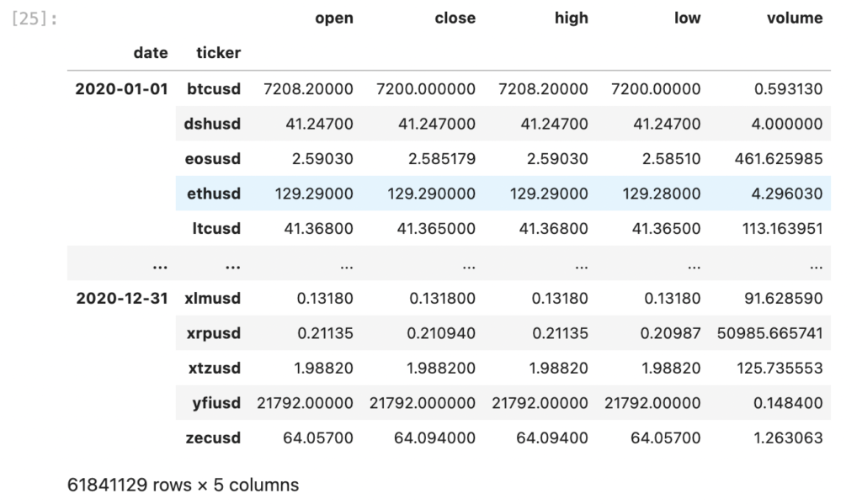Select the 2020-01-01 date index
Screen dimensions: 862x504
click(x=121, y=89)
